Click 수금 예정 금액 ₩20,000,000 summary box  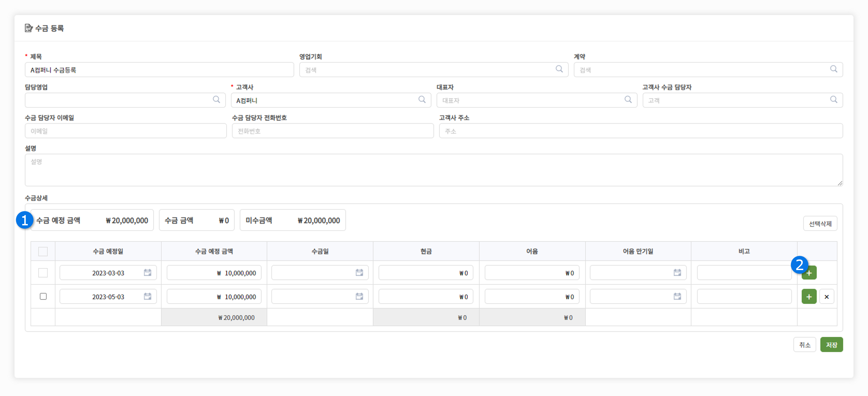92,220
